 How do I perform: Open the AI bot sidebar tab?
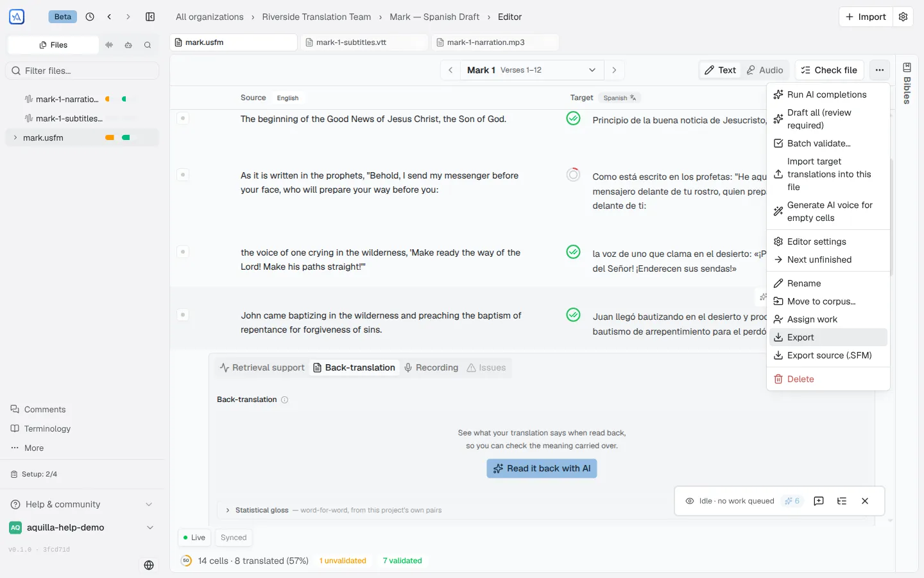pos(128,45)
